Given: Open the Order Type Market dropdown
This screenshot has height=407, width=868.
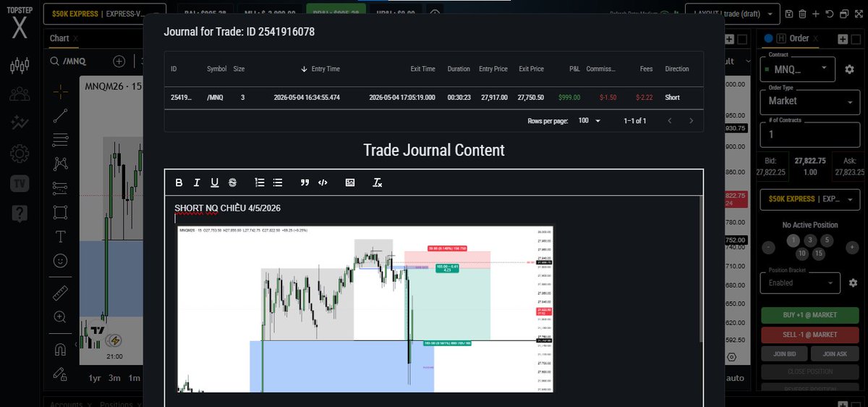Looking at the screenshot, I should pyautogui.click(x=809, y=101).
